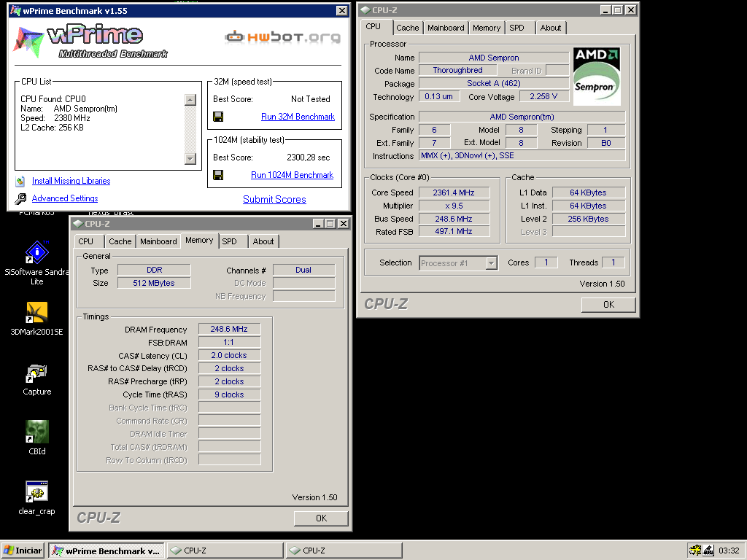Click the DRAM Frequency 248.6 MHz field

(x=229, y=329)
